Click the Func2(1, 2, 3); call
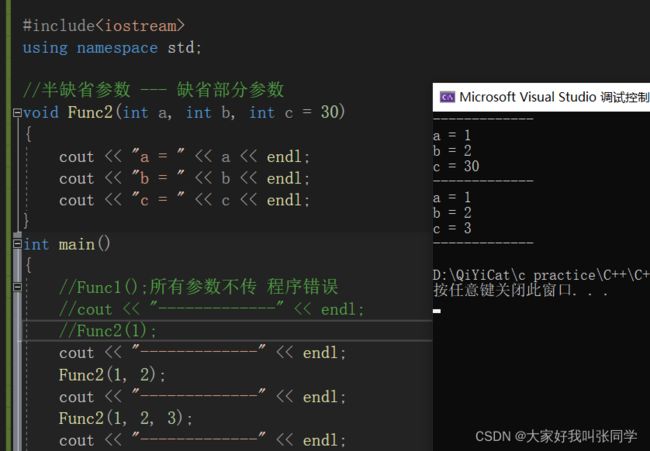650x451 pixels. pos(126,418)
